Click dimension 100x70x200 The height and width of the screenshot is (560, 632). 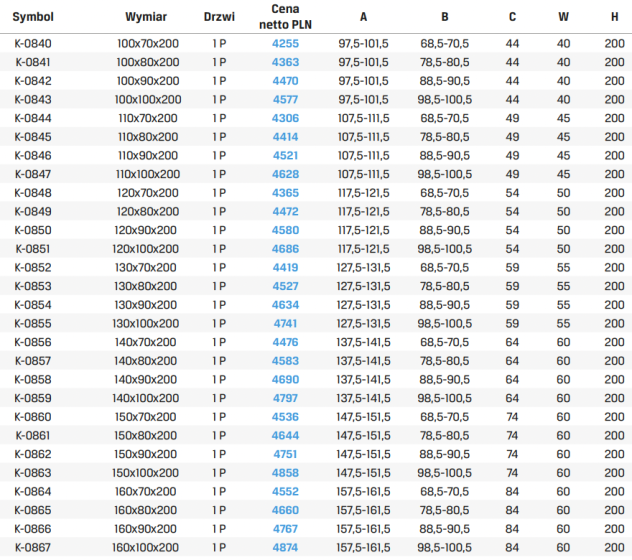pos(148,44)
